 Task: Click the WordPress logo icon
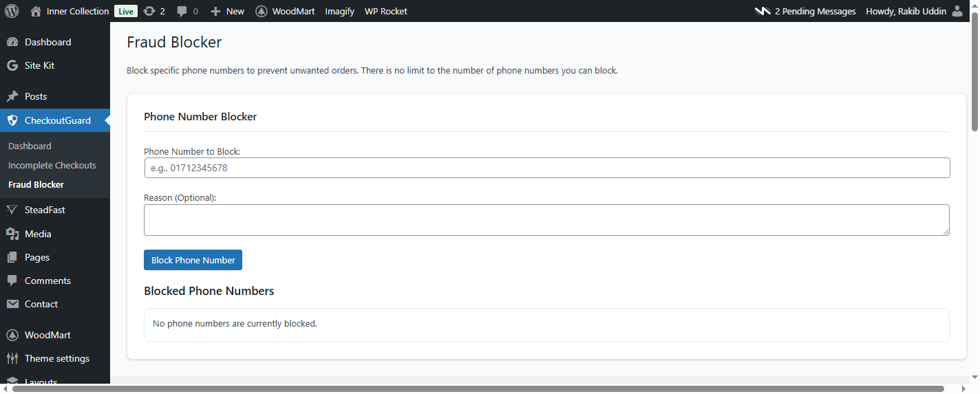(12, 11)
